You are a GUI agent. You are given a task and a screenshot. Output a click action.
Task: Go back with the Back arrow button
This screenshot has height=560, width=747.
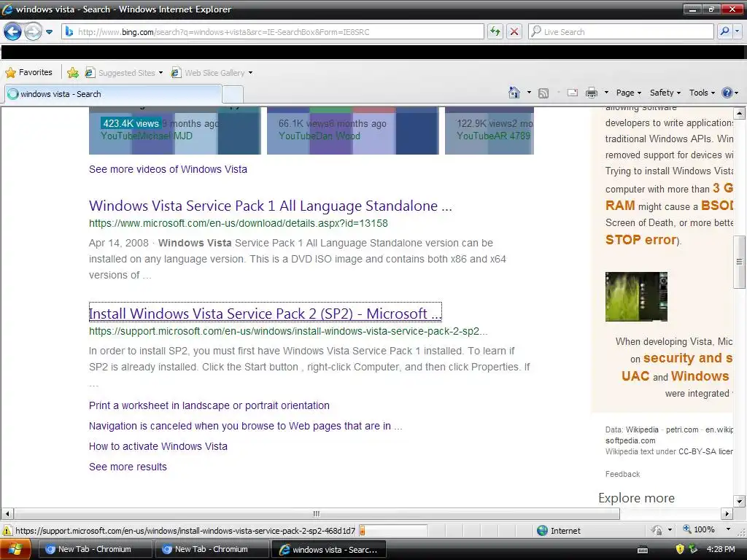tap(12, 32)
